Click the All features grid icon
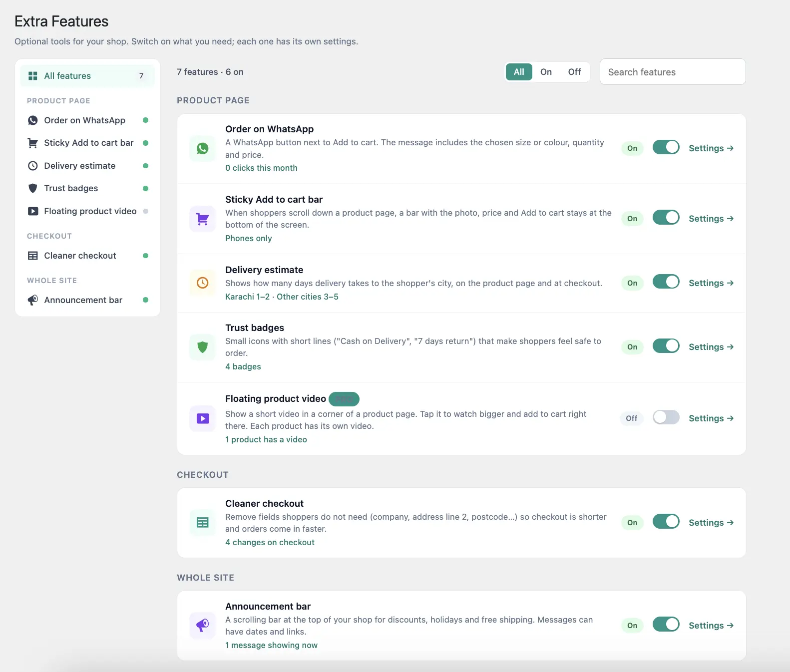 coord(33,76)
